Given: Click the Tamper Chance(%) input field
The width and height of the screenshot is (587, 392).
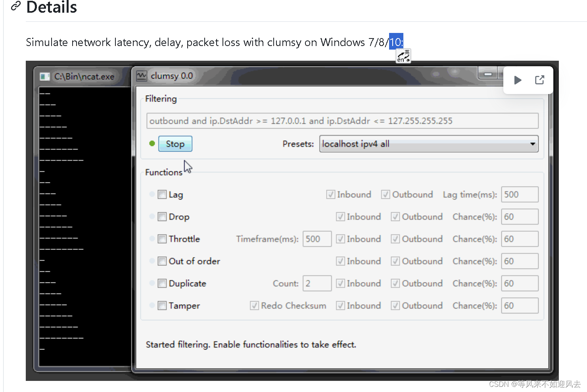Looking at the screenshot, I should pyautogui.click(x=520, y=306).
